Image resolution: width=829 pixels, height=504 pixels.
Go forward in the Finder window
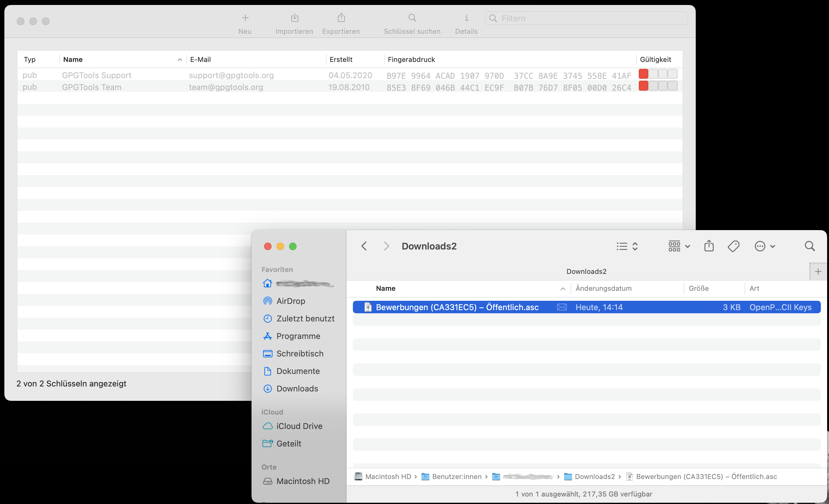click(x=386, y=246)
